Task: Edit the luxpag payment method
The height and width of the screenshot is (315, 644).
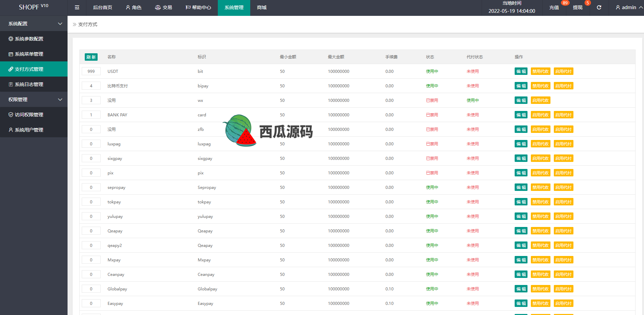Action: 521,144
